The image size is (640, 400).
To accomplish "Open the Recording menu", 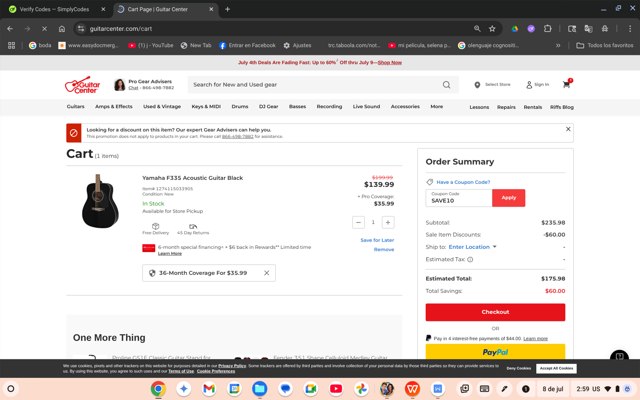I will [329, 107].
